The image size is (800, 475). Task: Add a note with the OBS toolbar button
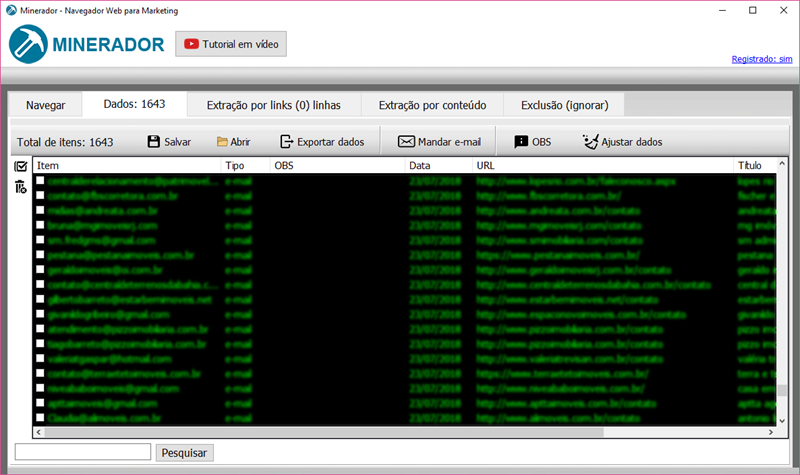[533, 142]
